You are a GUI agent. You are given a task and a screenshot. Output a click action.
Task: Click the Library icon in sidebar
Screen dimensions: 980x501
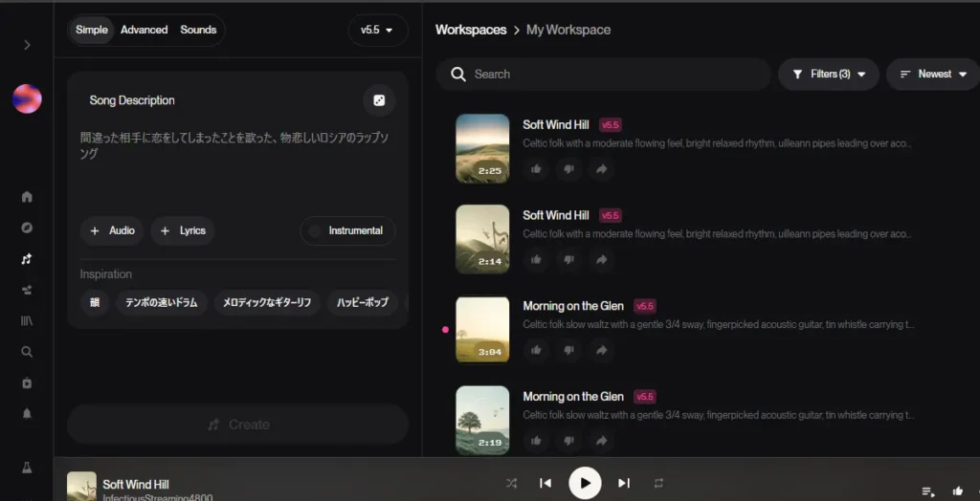[27, 320]
